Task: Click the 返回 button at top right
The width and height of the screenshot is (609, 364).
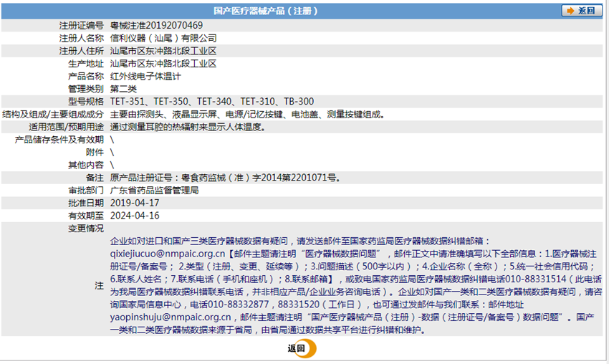Action: (x=580, y=11)
